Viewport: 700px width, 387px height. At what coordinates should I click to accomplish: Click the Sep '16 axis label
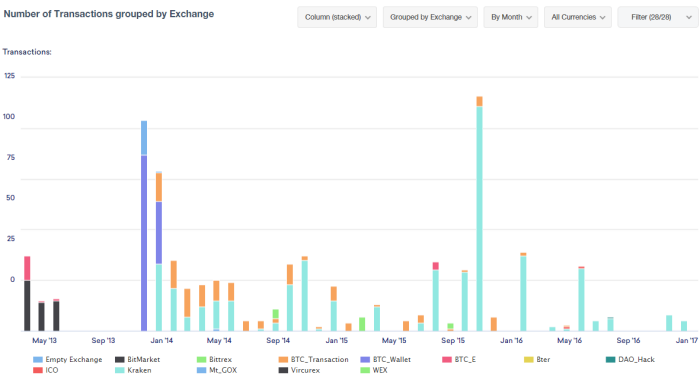point(629,341)
